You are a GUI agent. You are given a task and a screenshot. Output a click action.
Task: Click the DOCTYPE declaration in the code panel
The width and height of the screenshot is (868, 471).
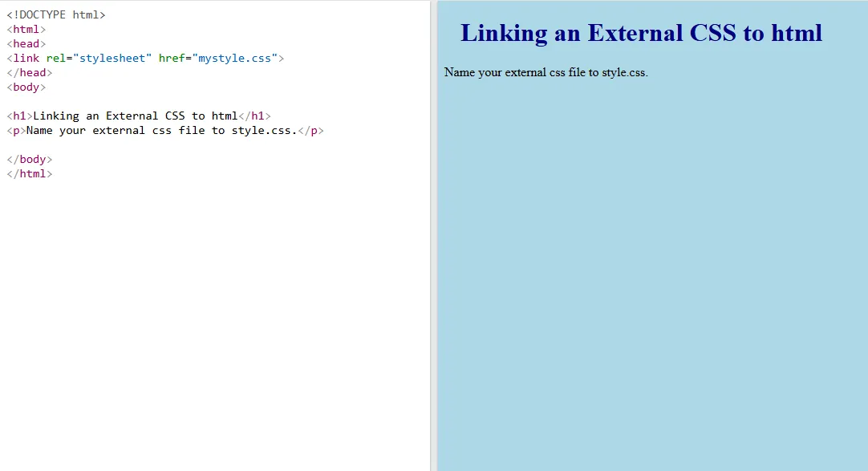[x=55, y=14]
